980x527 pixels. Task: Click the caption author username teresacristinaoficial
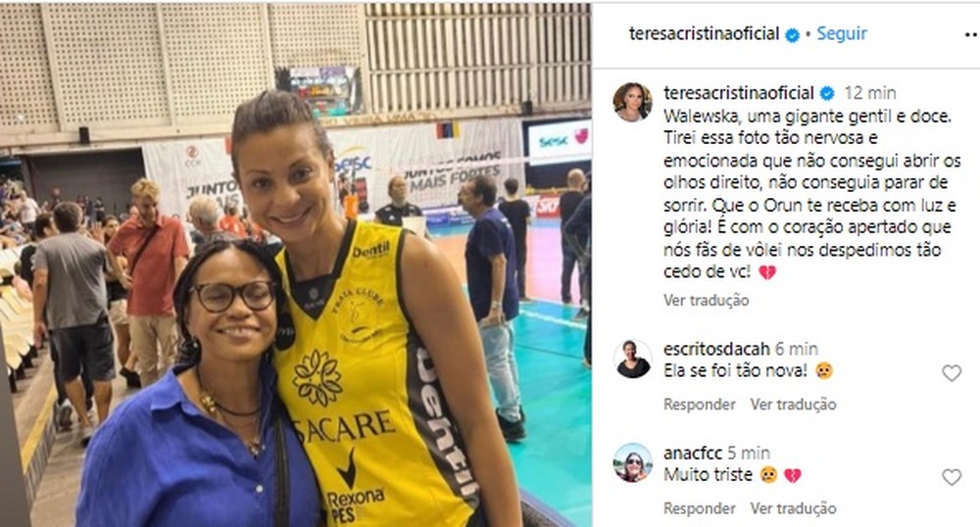click(739, 93)
